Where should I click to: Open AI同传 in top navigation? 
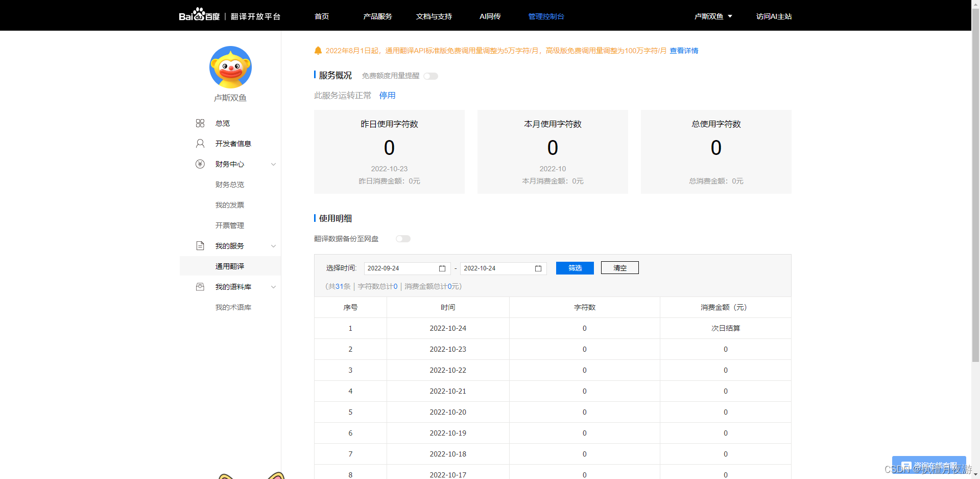pos(490,16)
